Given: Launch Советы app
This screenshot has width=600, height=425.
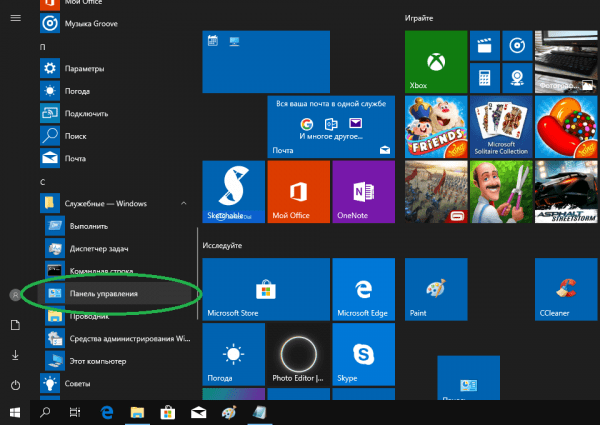Looking at the screenshot, I should click(115, 384).
